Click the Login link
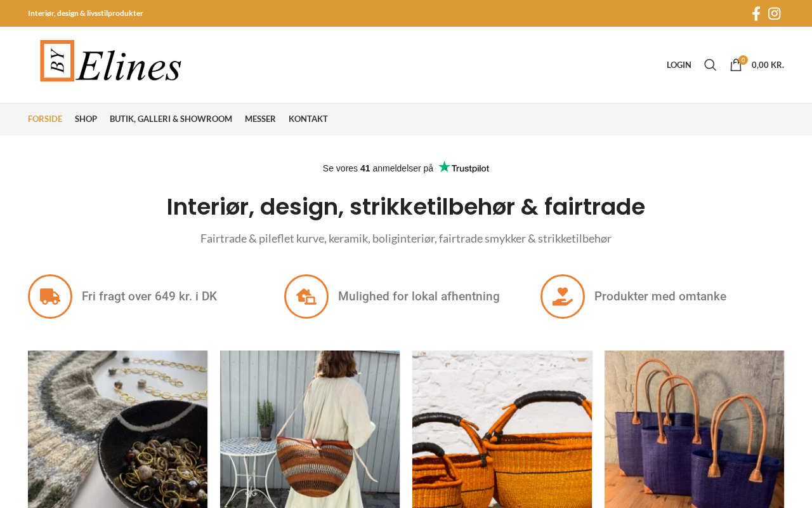The width and height of the screenshot is (812, 508). pyautogui.click(x=679, y=65)
